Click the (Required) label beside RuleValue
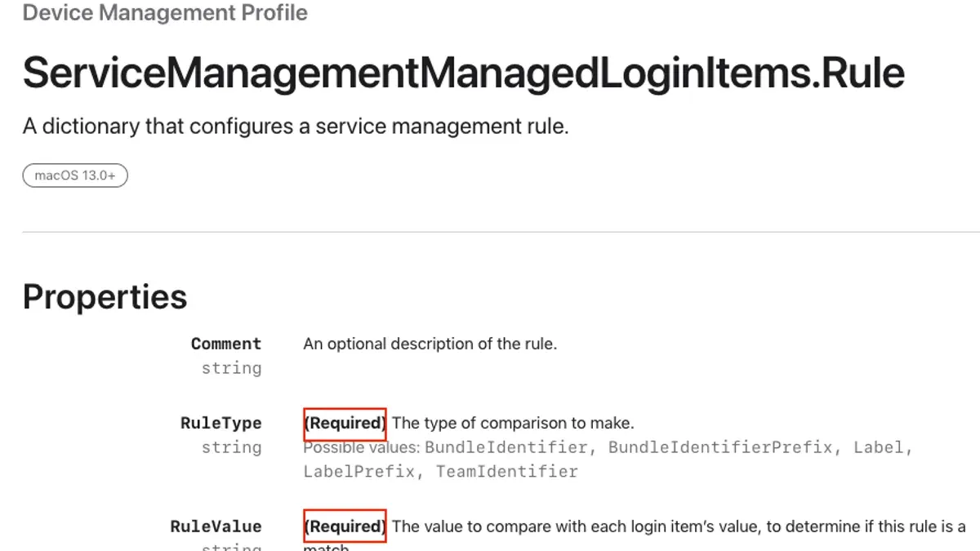 (x=345, y=527)
